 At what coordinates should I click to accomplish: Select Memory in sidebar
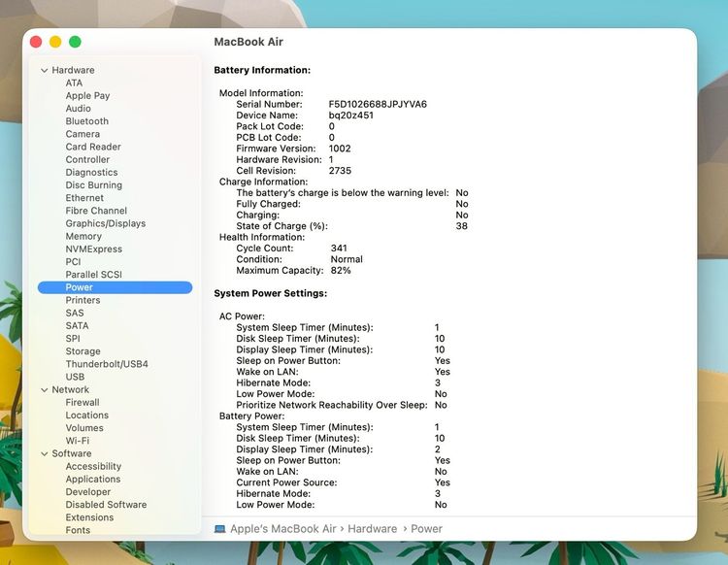click(83, 236)
